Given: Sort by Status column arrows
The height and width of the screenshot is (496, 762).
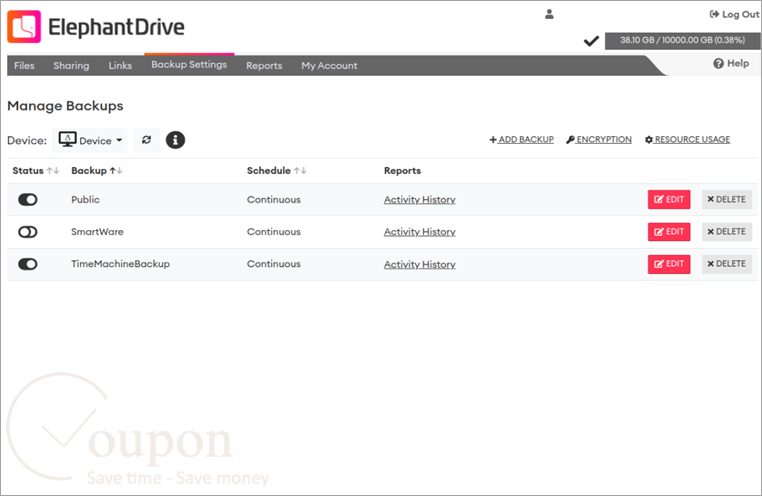Looking at the screenshot, I should (53, 171).
